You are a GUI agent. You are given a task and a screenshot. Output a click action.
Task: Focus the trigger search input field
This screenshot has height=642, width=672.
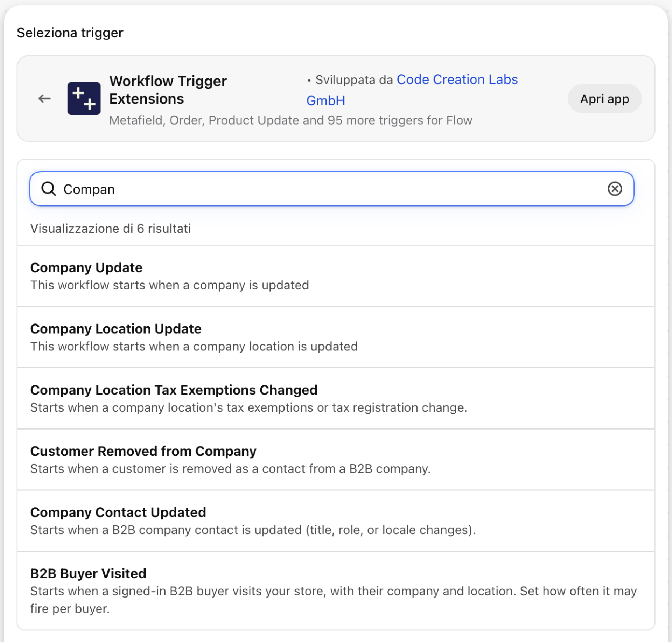pos(332,189)
